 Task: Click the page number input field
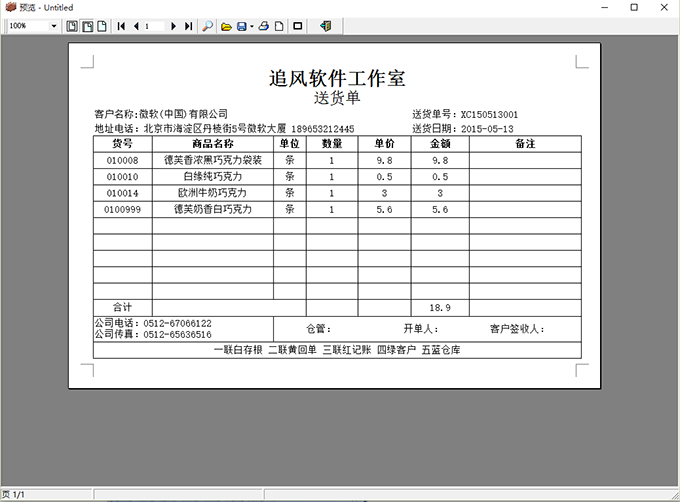pyautogui.click(x=154, y=26)
